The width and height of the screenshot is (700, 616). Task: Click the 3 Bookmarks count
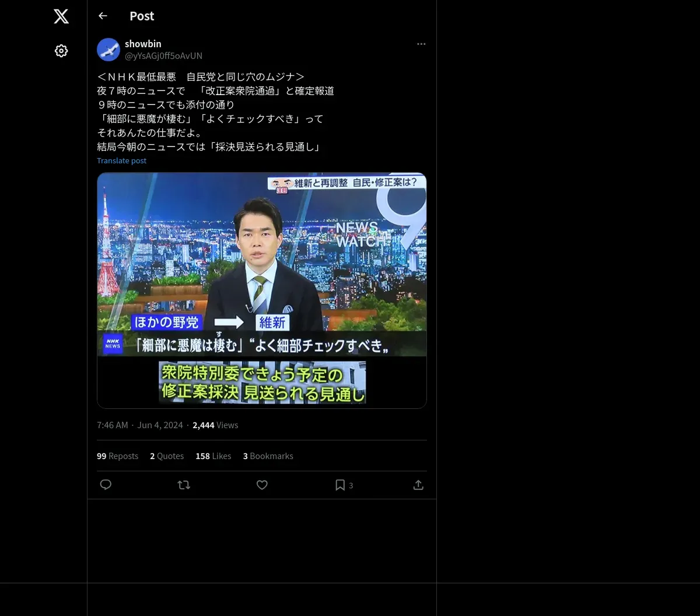click(x=268, y=456)
